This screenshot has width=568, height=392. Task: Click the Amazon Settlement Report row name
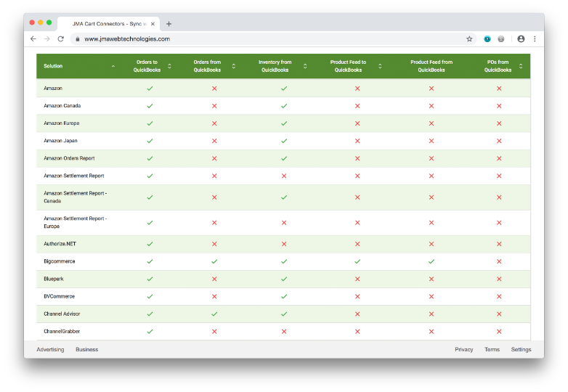73,176
